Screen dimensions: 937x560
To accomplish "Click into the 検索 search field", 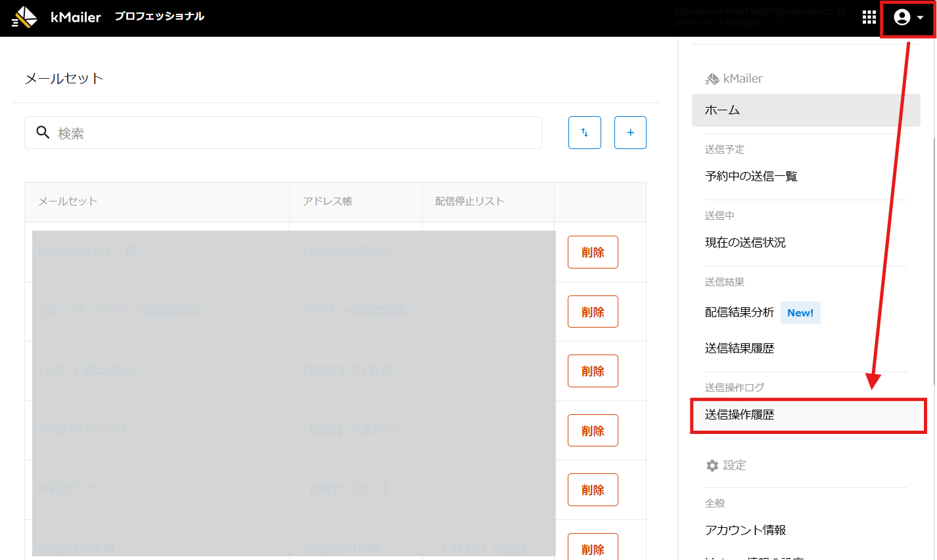I will [x=296, y=133].
